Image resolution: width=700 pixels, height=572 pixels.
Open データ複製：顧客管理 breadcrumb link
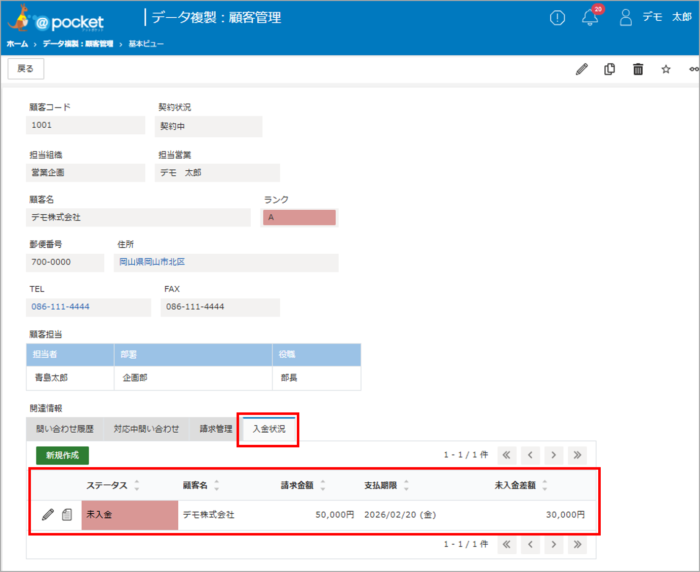click(78, 44)
